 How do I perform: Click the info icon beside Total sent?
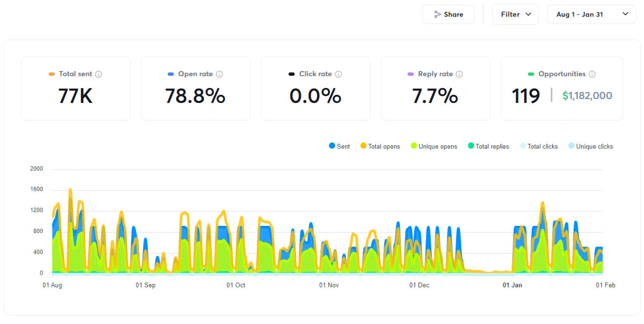click(99, 74)
